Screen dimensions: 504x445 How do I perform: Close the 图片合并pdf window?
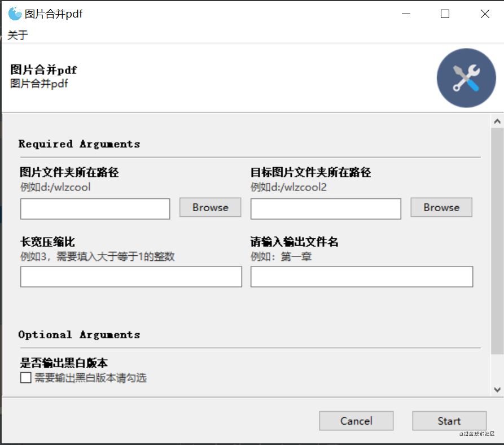coord(485,14)
